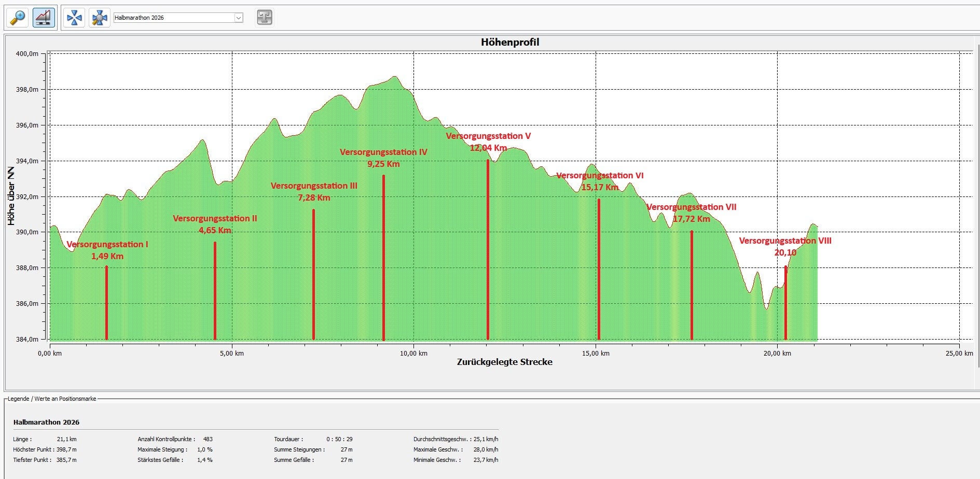980x479 pixels.
Task: Click the Zurückgelegte Strecke axis label
Action: point(504,362)
